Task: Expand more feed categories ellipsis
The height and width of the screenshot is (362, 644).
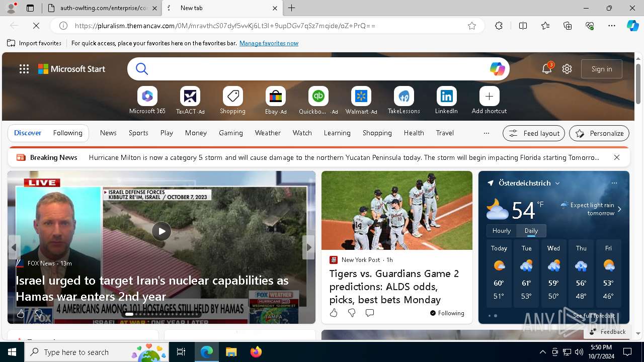Action: point(486,133)
